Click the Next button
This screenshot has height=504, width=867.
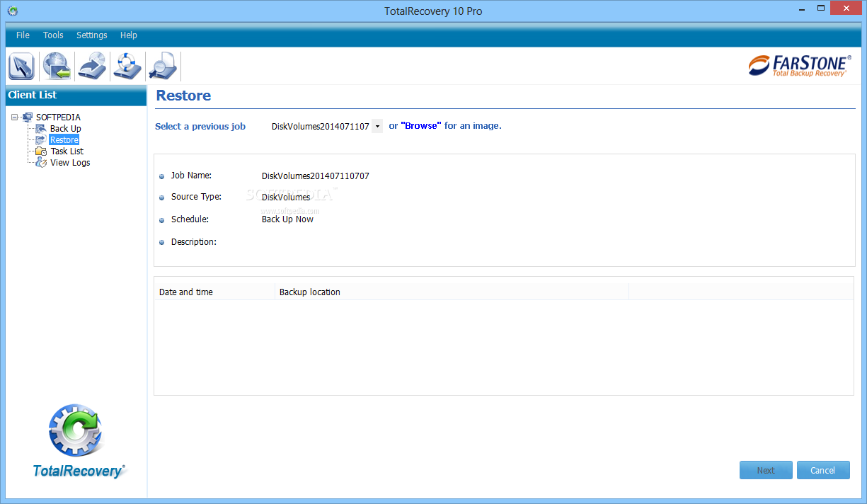click(x=766, y=470)
